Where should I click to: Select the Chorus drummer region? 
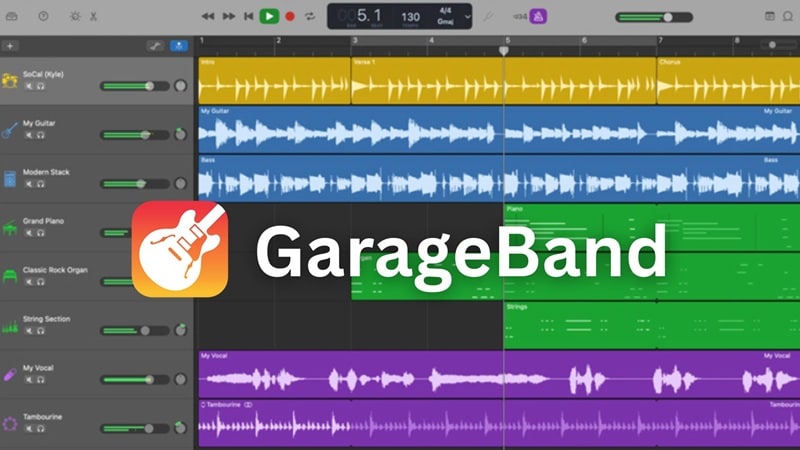[729, 81]
